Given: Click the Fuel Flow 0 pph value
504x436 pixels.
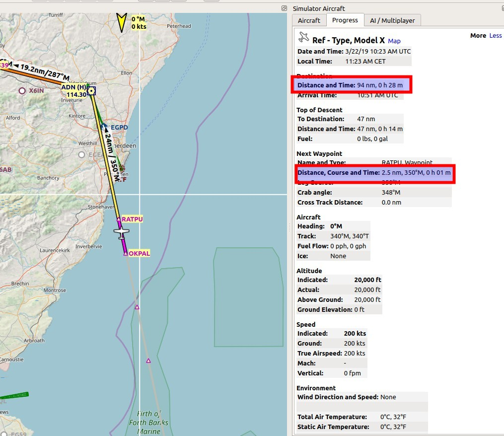Looking at the screenshot, I should [348, 246].
